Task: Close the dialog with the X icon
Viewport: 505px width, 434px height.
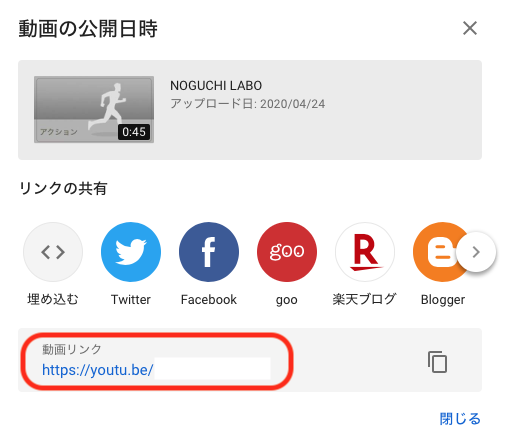Action: point(470,28)
